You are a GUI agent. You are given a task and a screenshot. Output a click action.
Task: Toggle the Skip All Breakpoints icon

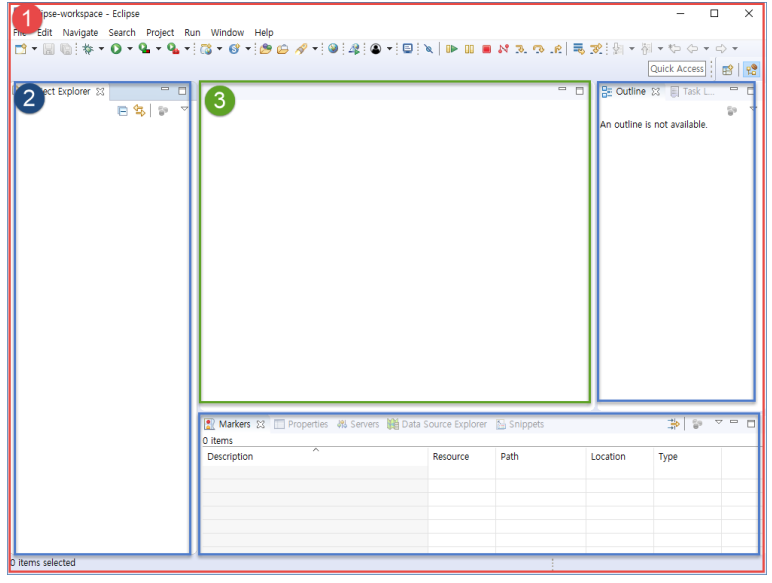pyautogui.click(x=429, y=49)
